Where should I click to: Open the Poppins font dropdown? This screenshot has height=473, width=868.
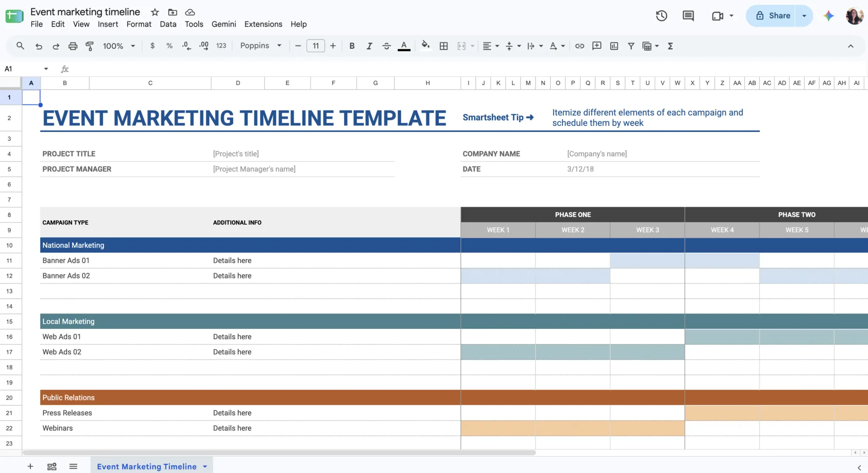point(261,46)
